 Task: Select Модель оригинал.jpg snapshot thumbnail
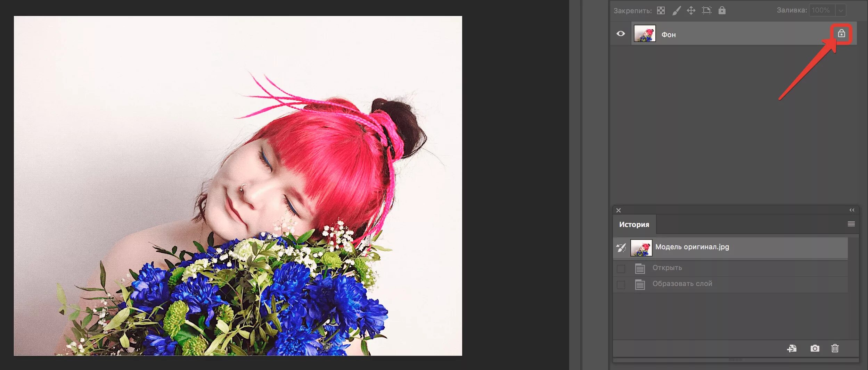pos(641,248)
